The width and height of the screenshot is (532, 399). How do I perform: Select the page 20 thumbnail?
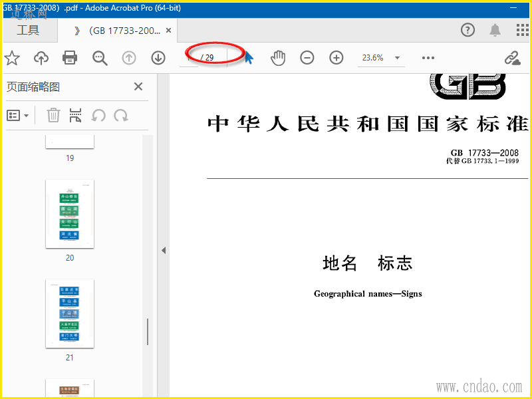[x=70, y=213]
